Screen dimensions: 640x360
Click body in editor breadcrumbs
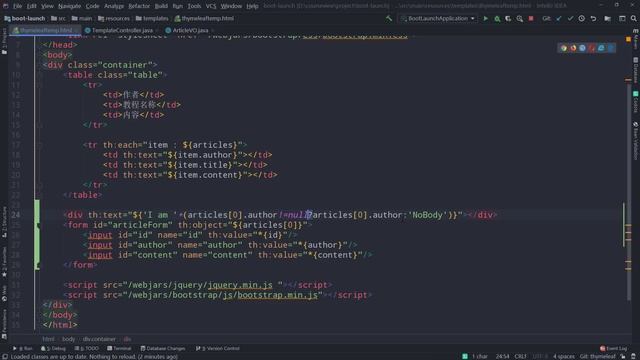68,339
